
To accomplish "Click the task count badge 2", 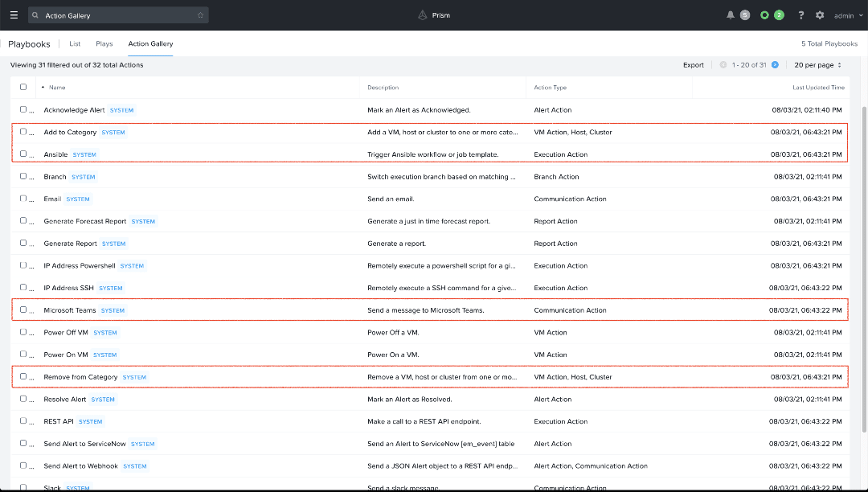I will (779, 15).
